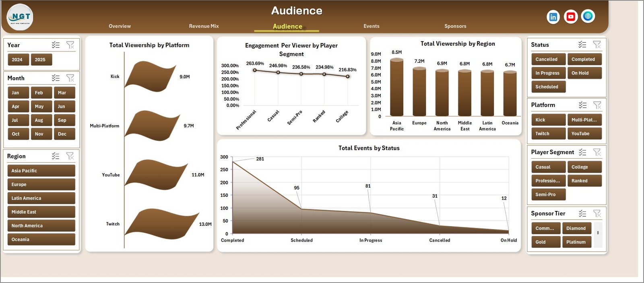Clear the Year slicer filter
This screenshot has width=644, height=283.
coord(70,45)
